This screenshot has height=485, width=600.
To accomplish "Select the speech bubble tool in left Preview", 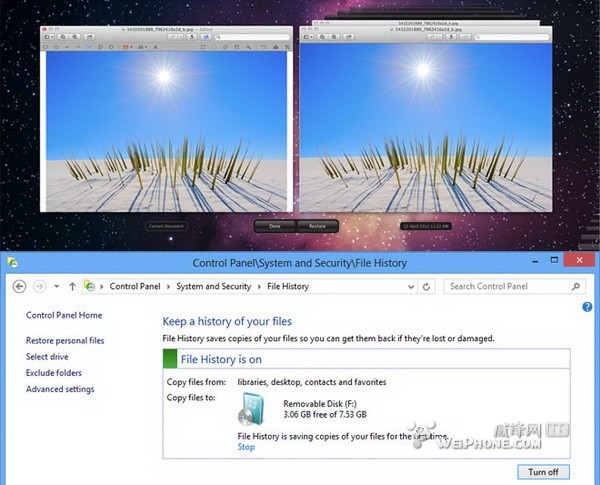I will click(100, 47).
